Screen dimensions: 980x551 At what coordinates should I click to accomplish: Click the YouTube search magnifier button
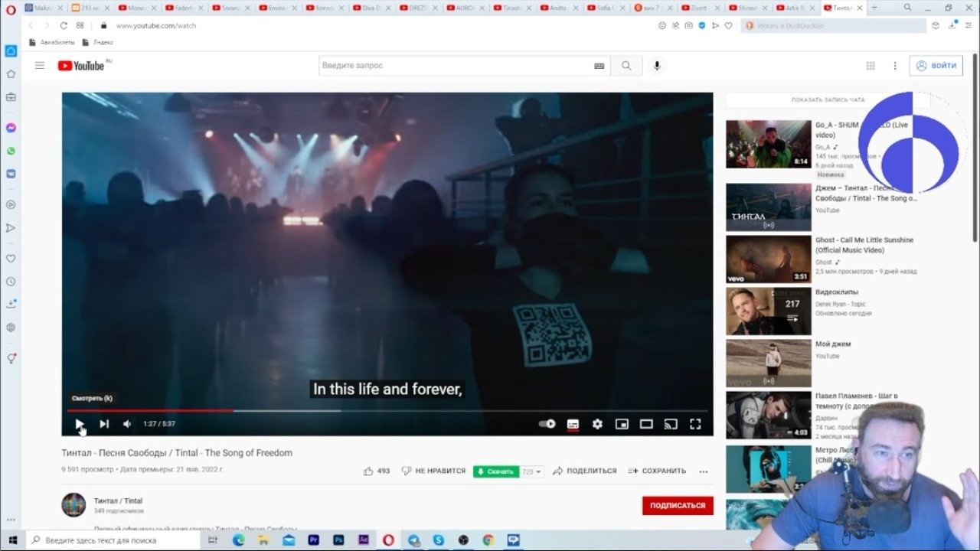coord(626,66)
